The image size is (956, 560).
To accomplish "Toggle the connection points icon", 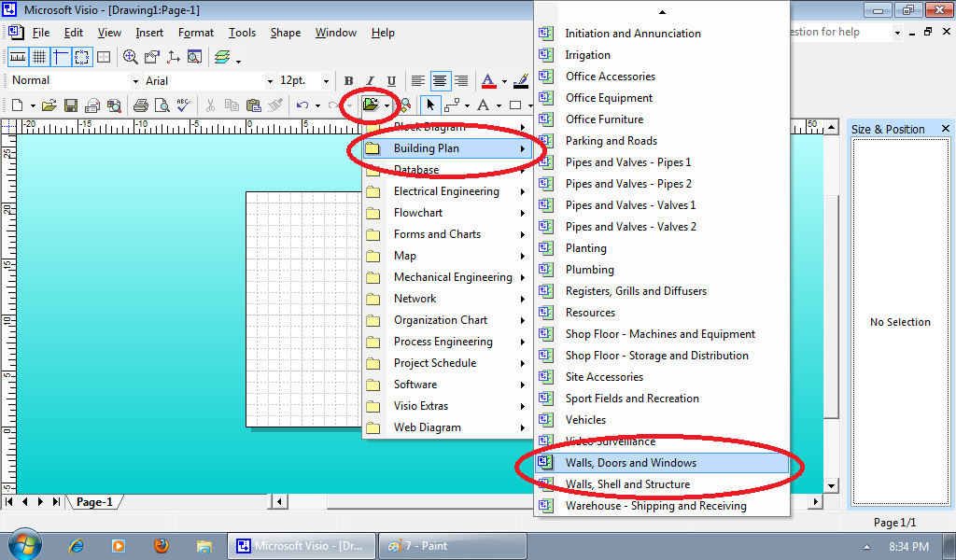I will click(81, 57).
